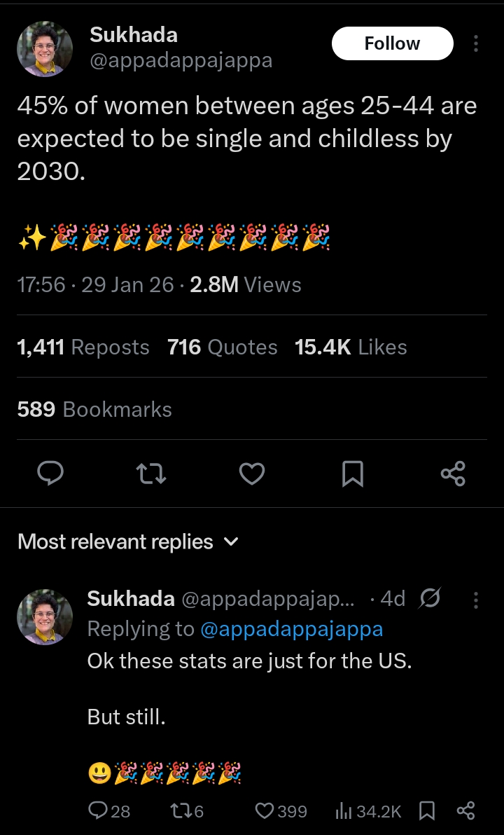504x835 pixels.
Task: Follow Sukhada with the Follow button
Action: coord(392,43)
